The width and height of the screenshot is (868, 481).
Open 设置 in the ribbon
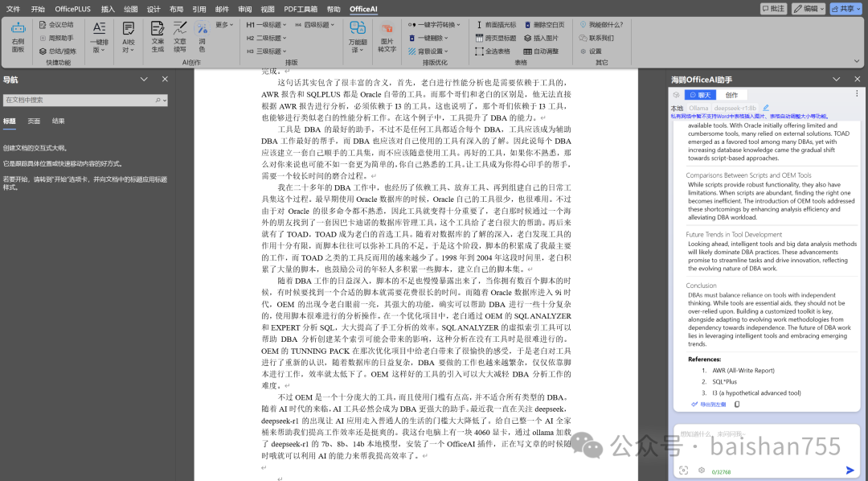(591, 51)
